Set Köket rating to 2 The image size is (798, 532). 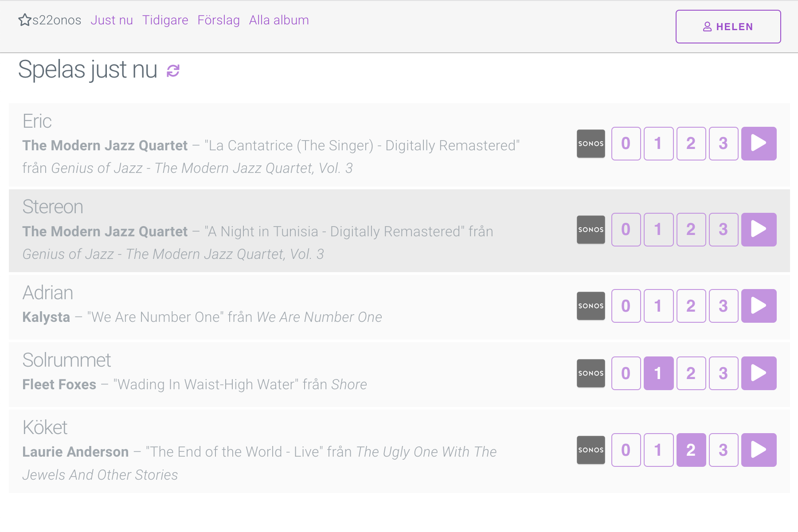click(x=691, y=450)
